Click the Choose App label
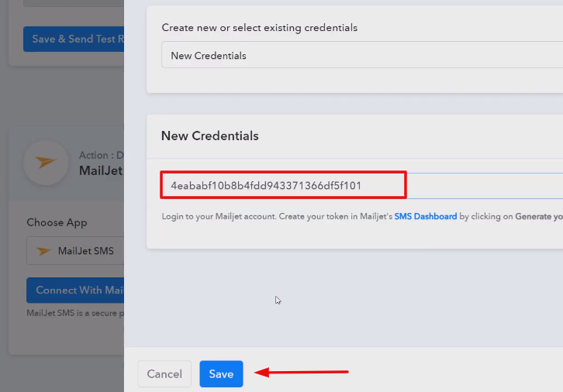 57,222
